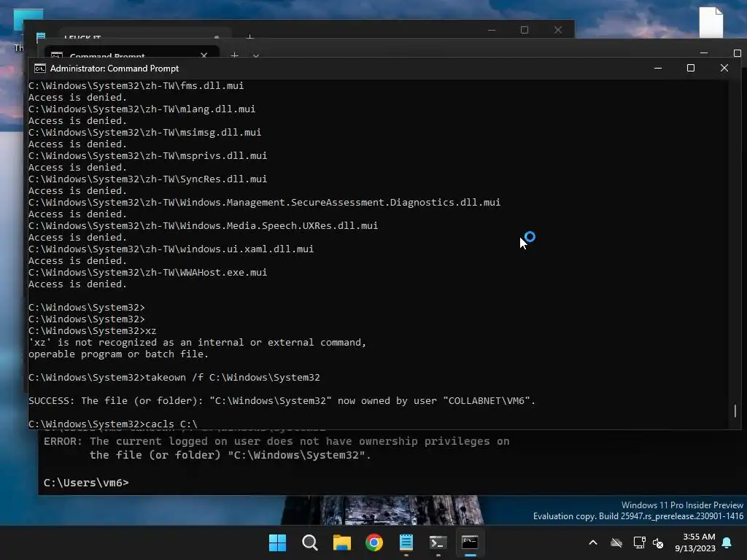
Task: Click the C:\Users\vm6> prompt in Terminal
Action: (x=86, y=483)
